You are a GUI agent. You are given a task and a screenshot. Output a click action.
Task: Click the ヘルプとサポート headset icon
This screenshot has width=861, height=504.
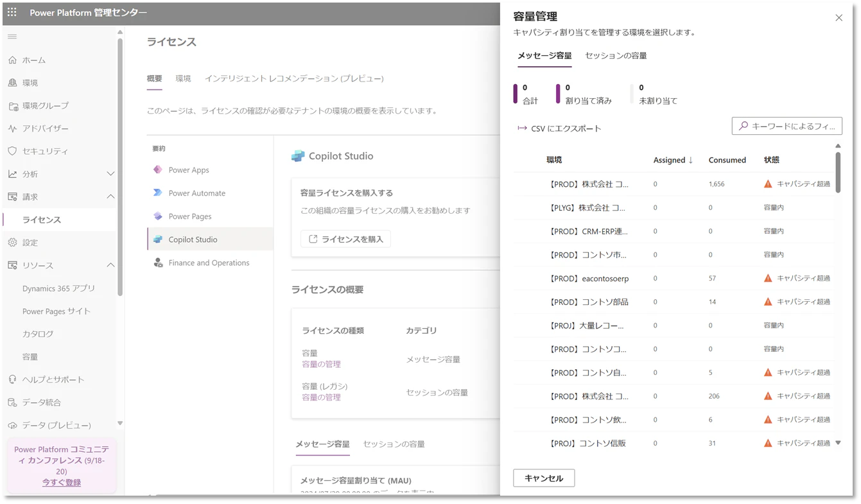pos(12,379)
